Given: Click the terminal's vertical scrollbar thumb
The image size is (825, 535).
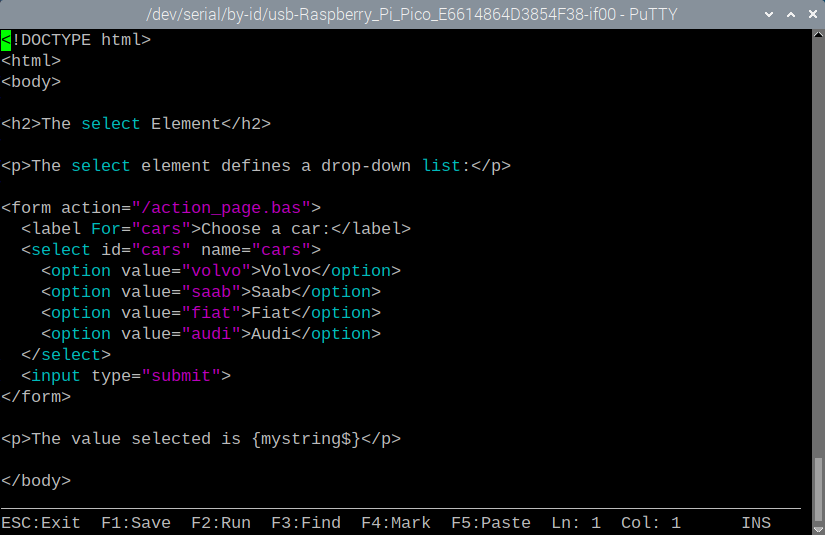Looking at the screenshot, I should coord(817,483).
